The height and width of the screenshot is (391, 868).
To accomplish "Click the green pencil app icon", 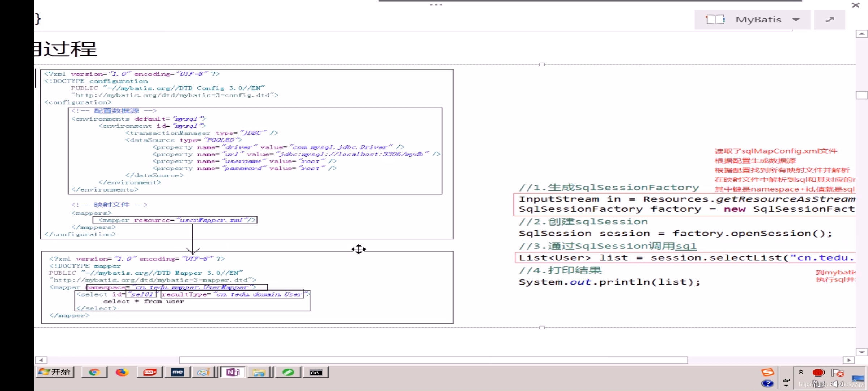I will (x=288, y=372).
